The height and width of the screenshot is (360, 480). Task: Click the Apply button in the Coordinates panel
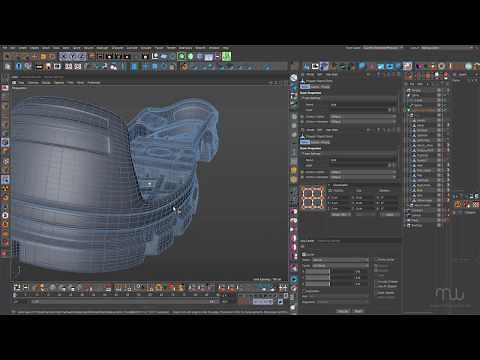(389, 214)
